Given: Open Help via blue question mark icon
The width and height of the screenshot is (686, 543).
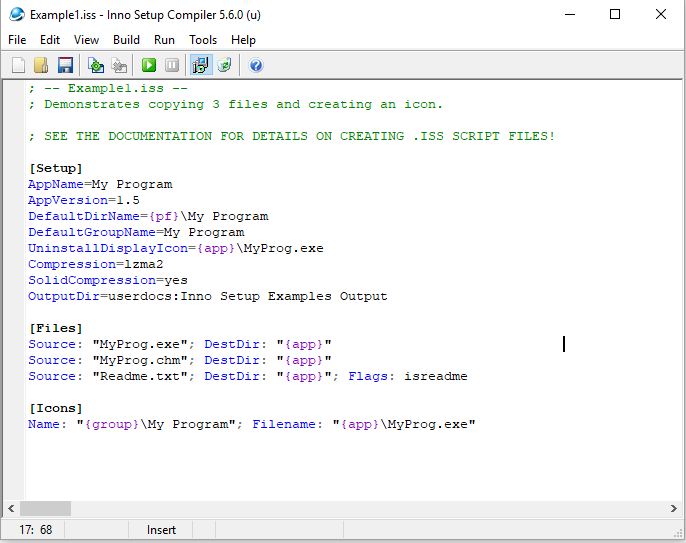Looking at the screenshot, I should pyautogui.click(x=256, y=65).
